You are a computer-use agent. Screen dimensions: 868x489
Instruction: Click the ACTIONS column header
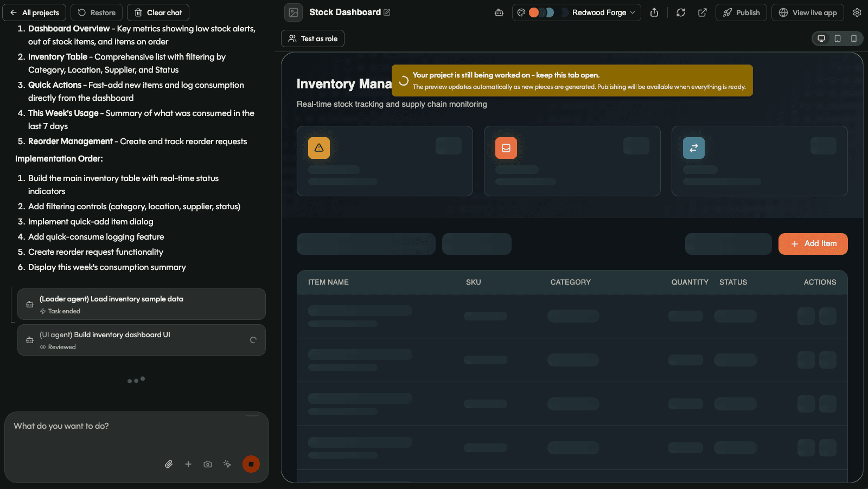coord(820,282)
